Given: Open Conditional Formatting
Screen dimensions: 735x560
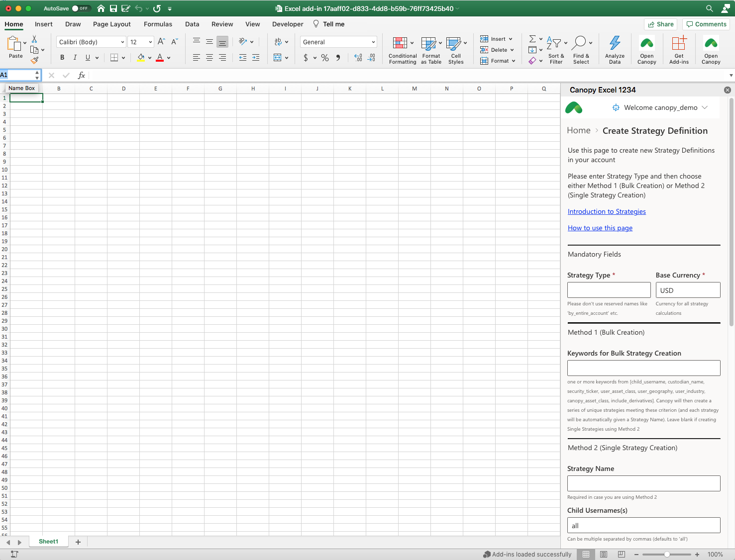Looking at the screenshot, I should coord(403,50).
